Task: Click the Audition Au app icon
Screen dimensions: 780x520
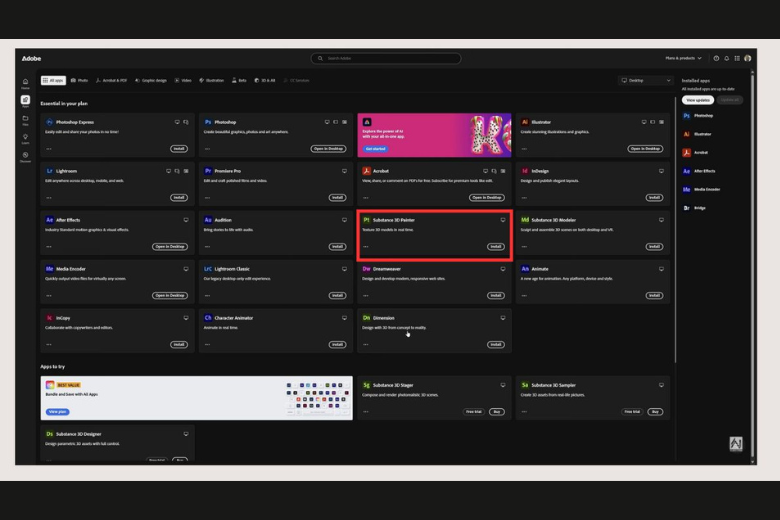Action: tap(208, 220)
